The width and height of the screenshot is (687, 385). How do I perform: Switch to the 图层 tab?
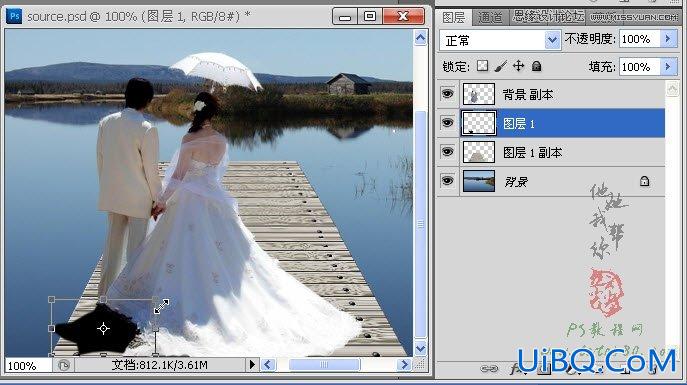click(453, 17)
